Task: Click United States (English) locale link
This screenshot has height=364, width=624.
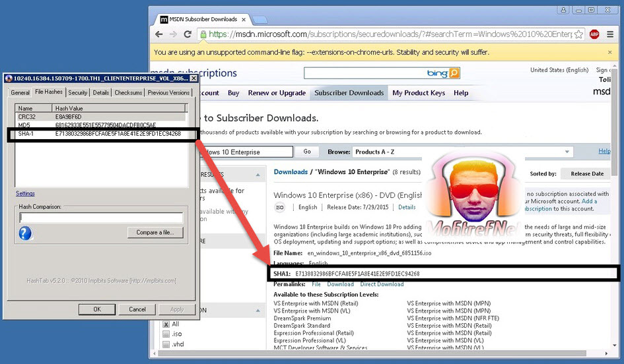Action: 559,70
